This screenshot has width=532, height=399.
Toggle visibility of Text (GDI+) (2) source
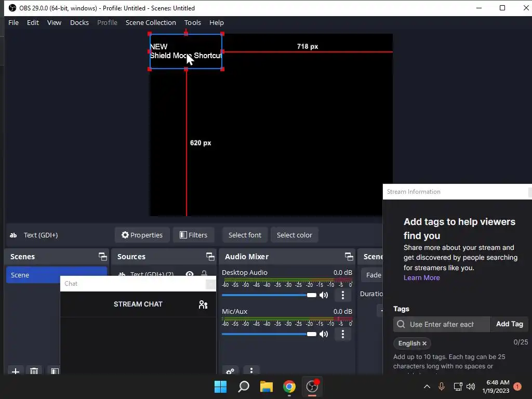pos(190,273)
